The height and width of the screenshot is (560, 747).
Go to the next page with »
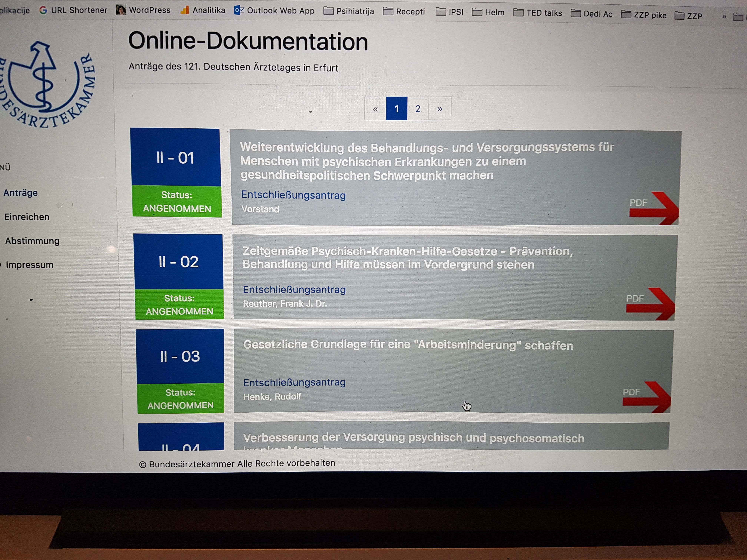[x=440, y=109]
